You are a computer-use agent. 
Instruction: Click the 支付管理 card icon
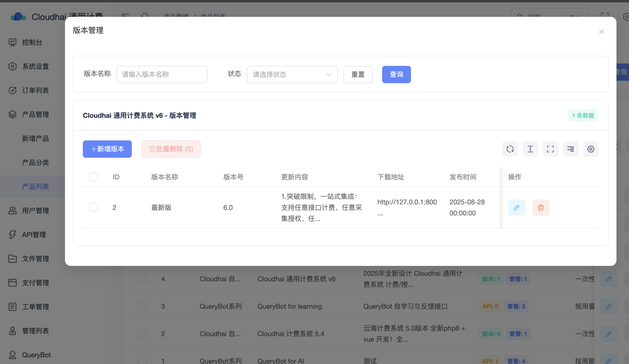(12, 283)
